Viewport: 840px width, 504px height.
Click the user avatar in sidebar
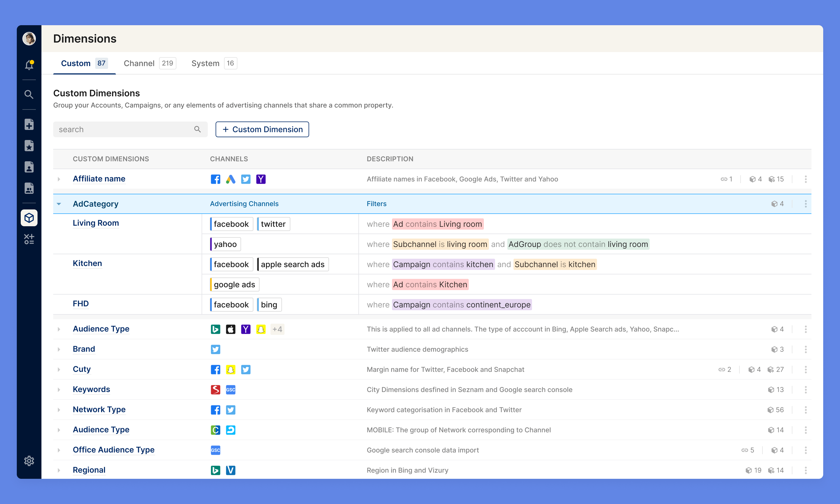coord(29,38)
